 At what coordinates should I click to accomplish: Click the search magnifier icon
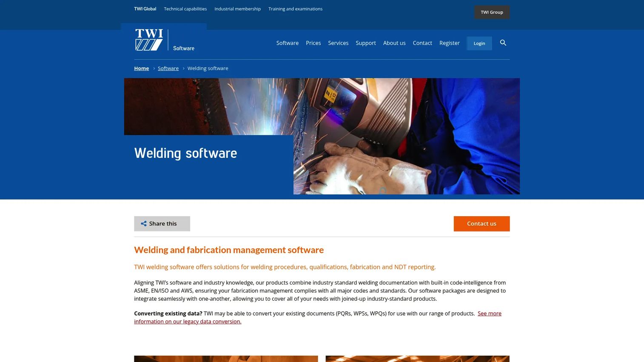503,43
